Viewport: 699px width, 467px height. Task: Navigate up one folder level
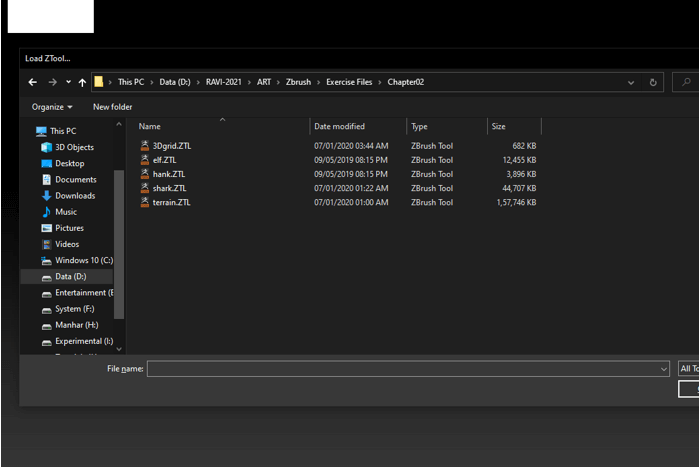[x=82, y=82]
